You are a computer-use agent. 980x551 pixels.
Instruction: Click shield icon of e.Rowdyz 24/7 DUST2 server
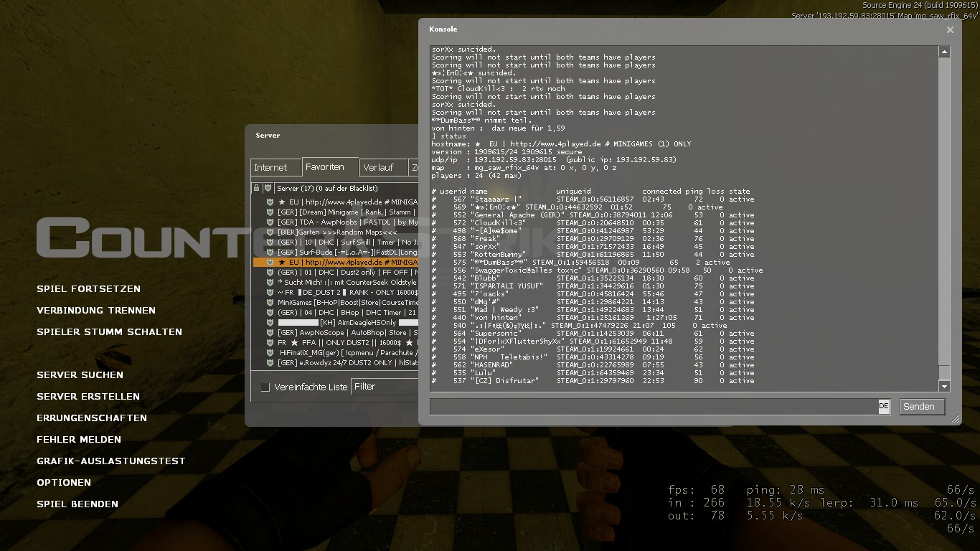270,363
